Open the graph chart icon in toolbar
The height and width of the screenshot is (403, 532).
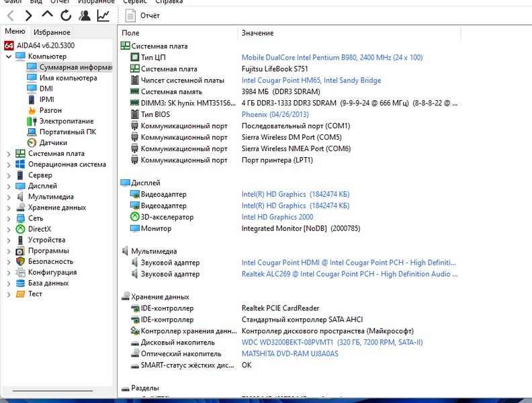click(103, 15)
